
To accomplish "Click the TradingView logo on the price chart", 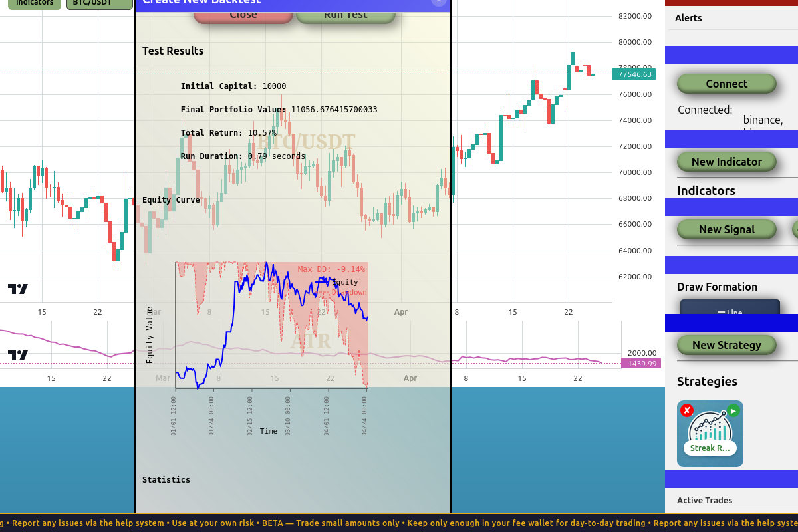I will click(x=18, y=289).
